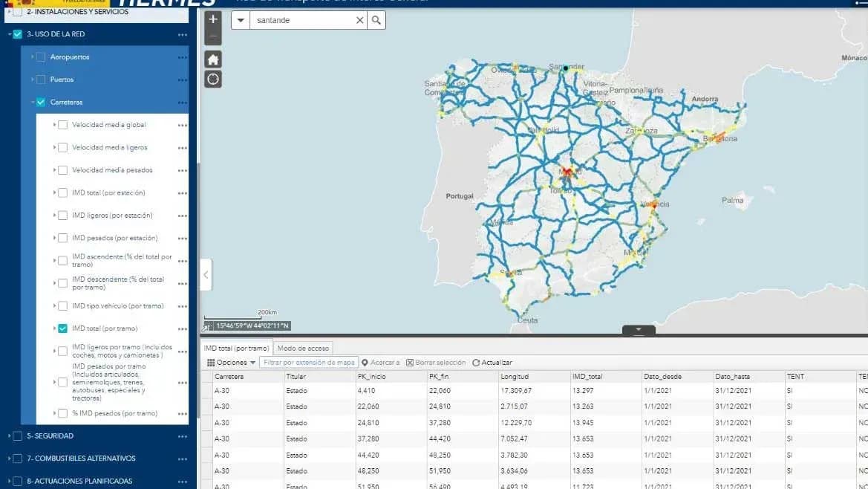Open options for 8- ACTUACIONES PLANIFICADAS
Viewport: 868px width, 489px height.
(x=182, y=482)
